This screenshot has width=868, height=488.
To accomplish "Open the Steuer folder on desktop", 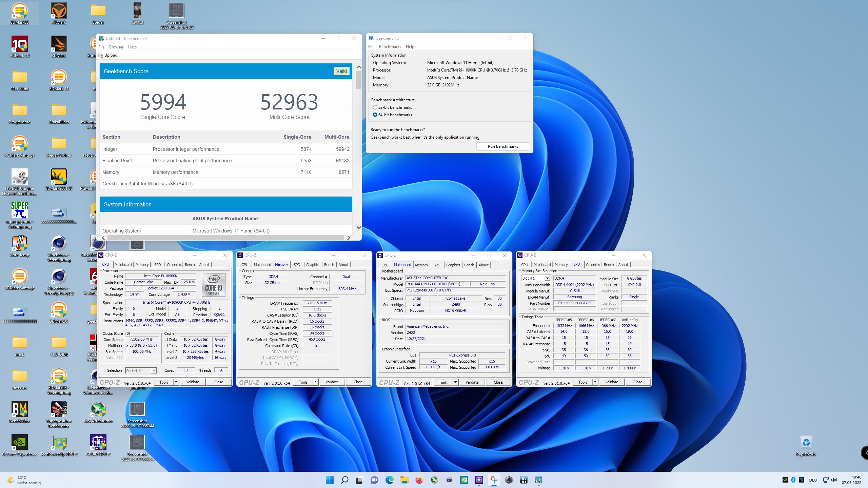I will (x=98, y=14).
